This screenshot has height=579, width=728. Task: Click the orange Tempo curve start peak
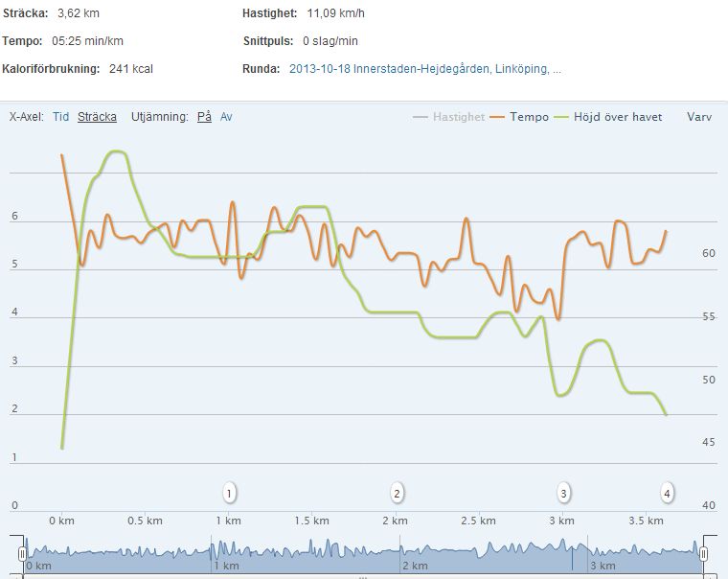click(x=62, y=155)
